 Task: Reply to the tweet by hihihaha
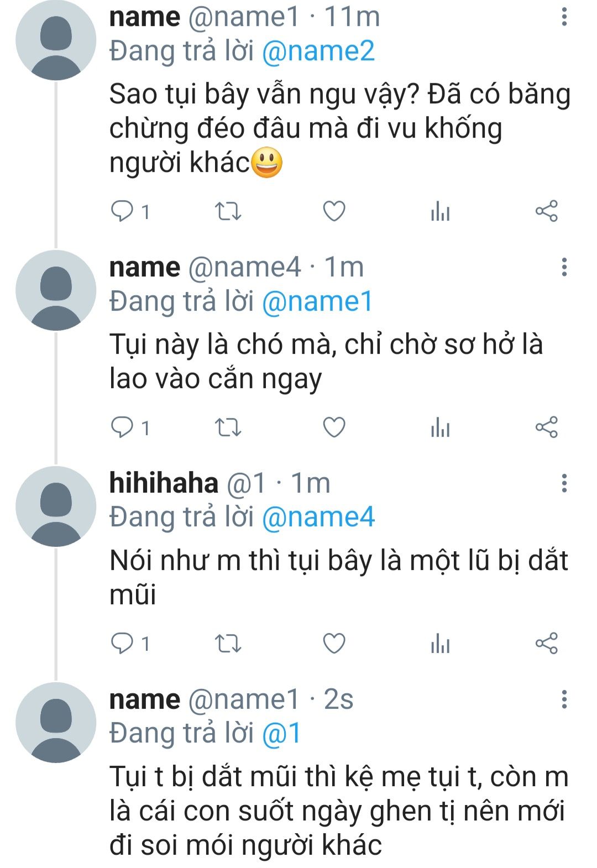click(122, 643)
